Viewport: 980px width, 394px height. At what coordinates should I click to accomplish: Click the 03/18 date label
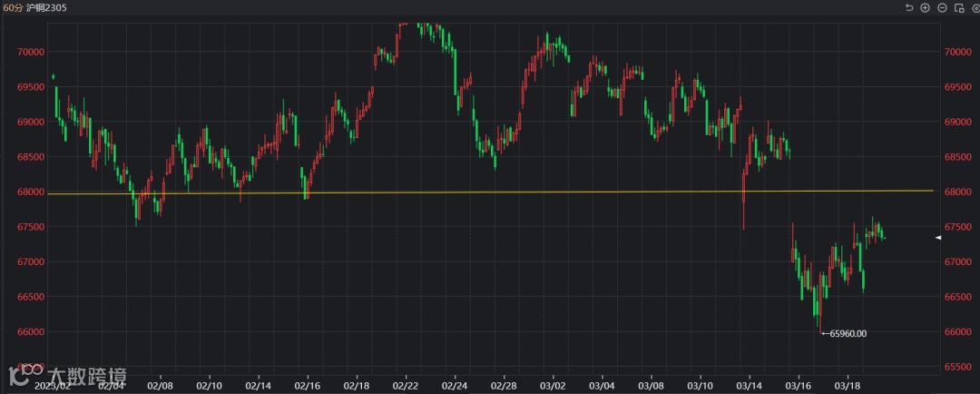click(x=847, y=386)
